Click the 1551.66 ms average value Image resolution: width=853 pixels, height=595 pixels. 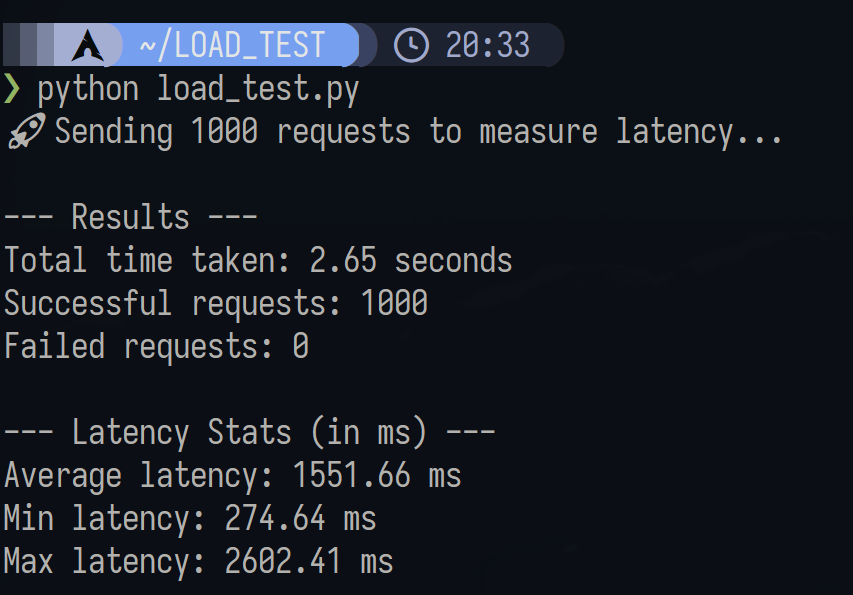pos(377,476)
